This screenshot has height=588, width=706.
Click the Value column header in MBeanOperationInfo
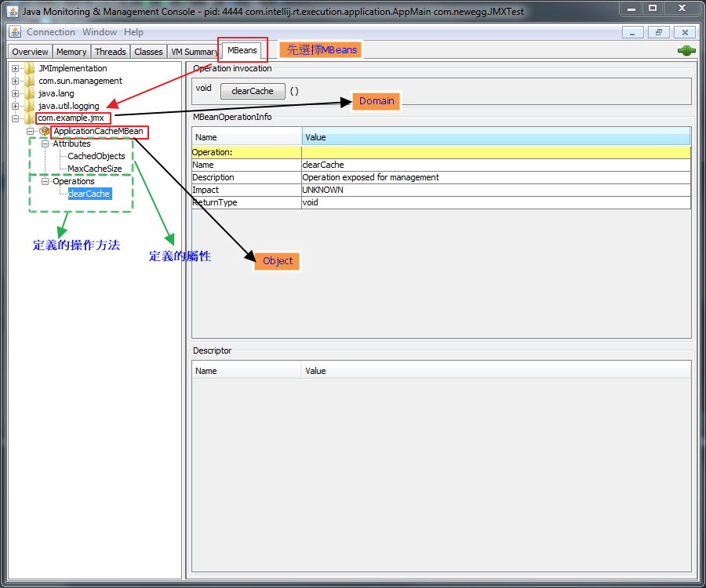(496, 137)
